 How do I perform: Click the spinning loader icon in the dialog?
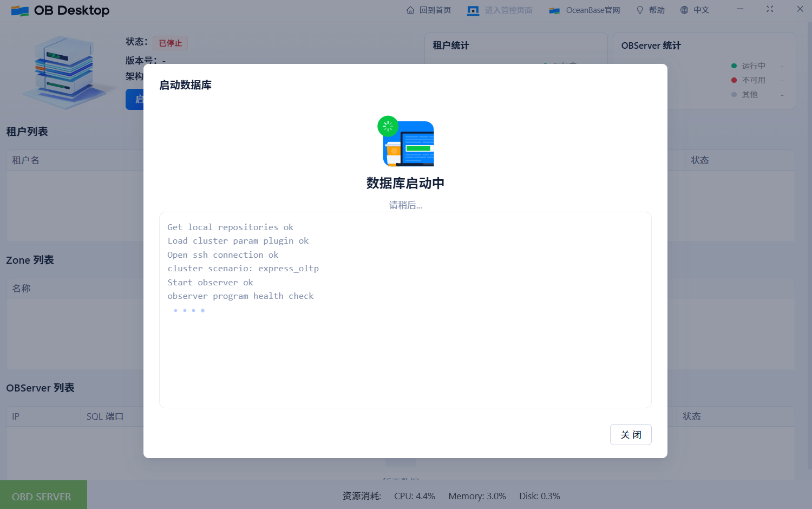coord(388,126)
